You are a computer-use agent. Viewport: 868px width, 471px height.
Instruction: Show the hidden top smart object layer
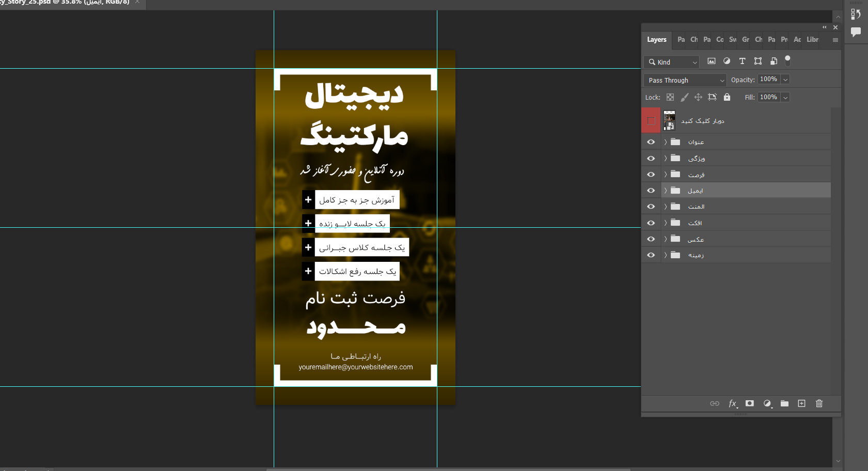[x=651, y=121]
